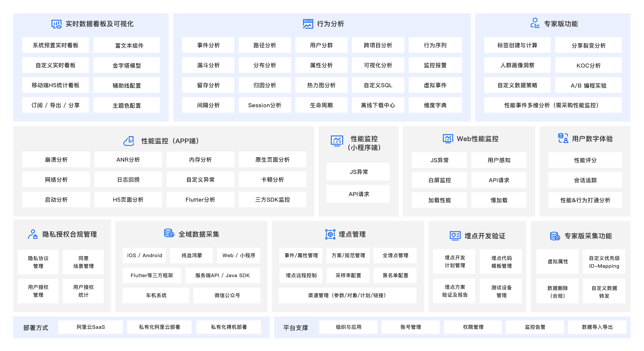Open Flutter分析
The image size is (644, 351).
point(200,199)
